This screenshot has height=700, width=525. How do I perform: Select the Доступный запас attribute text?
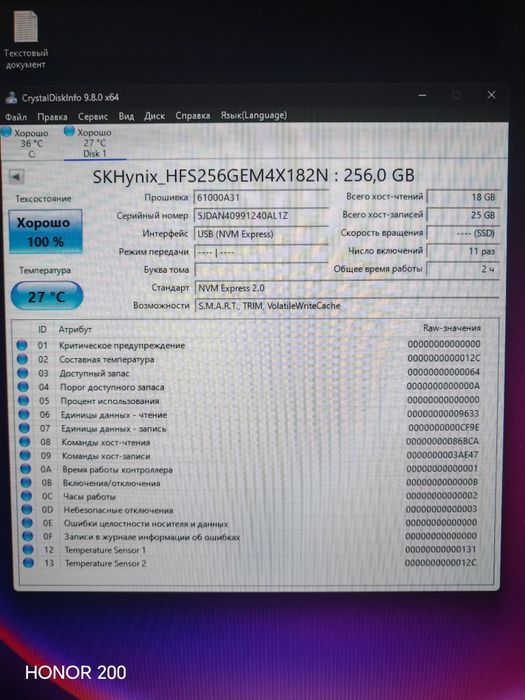click(95, 373)
